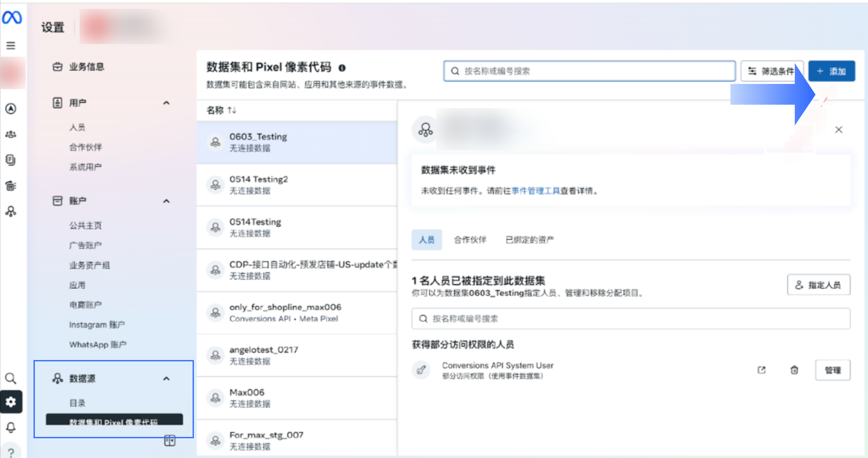This screenshot has height=458, width=868.
Task: Open 业务资产组 in the sidebar
Action: click(89, 265)
